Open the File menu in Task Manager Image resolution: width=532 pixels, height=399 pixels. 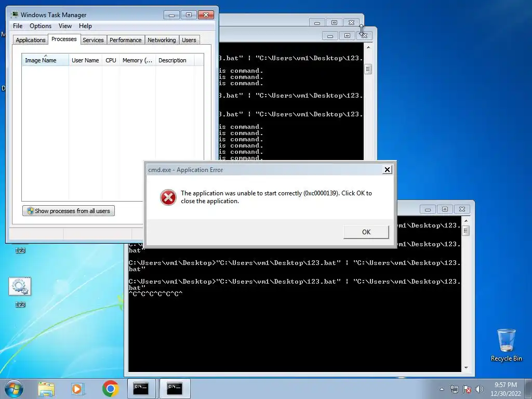pyautogui.click(x=18, y=26)
